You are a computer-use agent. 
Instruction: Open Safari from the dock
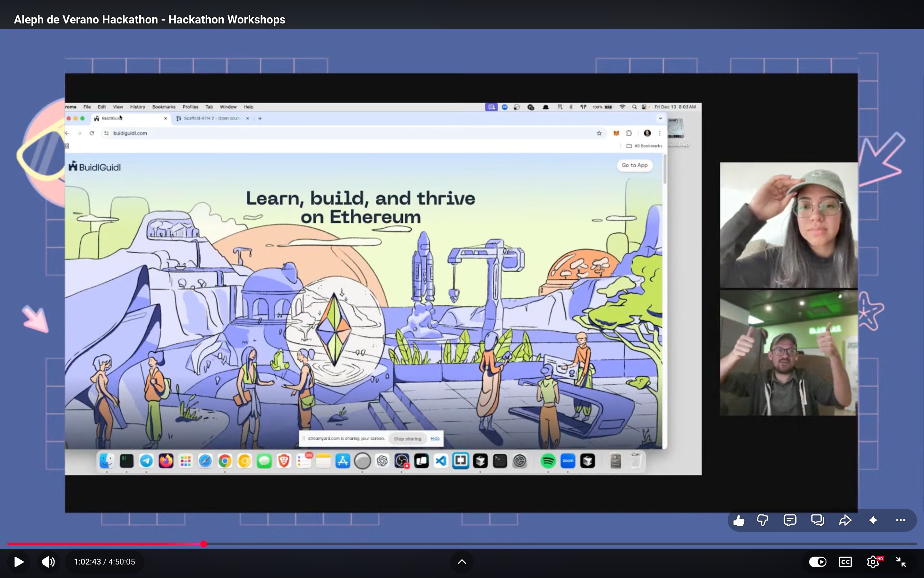[205, 461]
